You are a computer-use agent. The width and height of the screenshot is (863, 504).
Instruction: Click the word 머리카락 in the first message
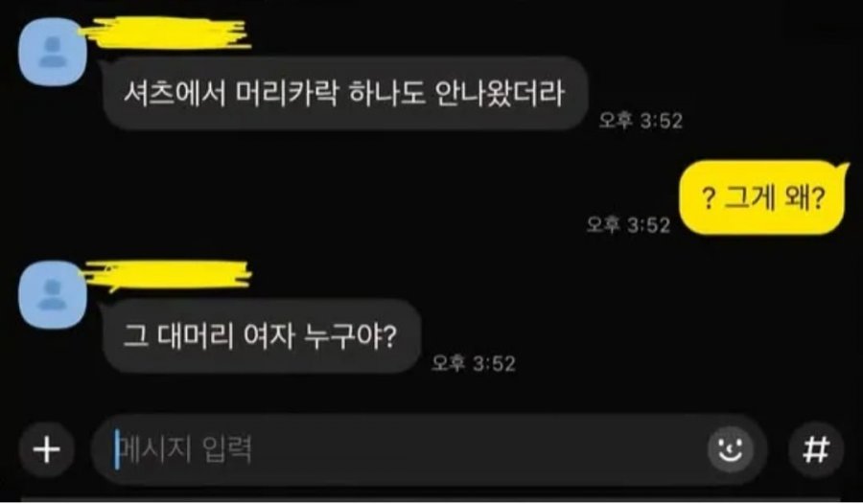tap(286, 94)
